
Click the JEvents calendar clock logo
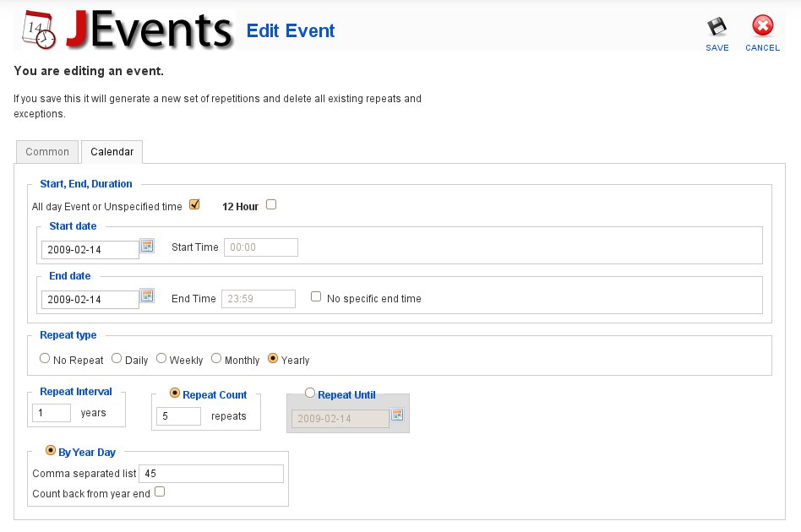[38, 30]
